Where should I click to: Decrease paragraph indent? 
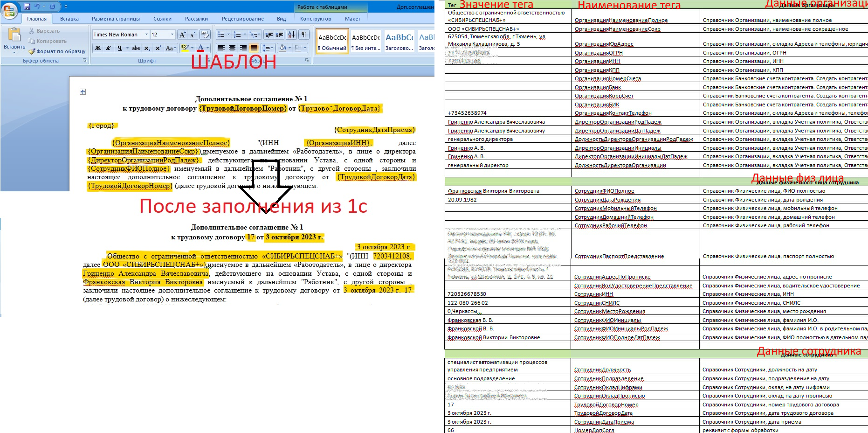(269, 35)
